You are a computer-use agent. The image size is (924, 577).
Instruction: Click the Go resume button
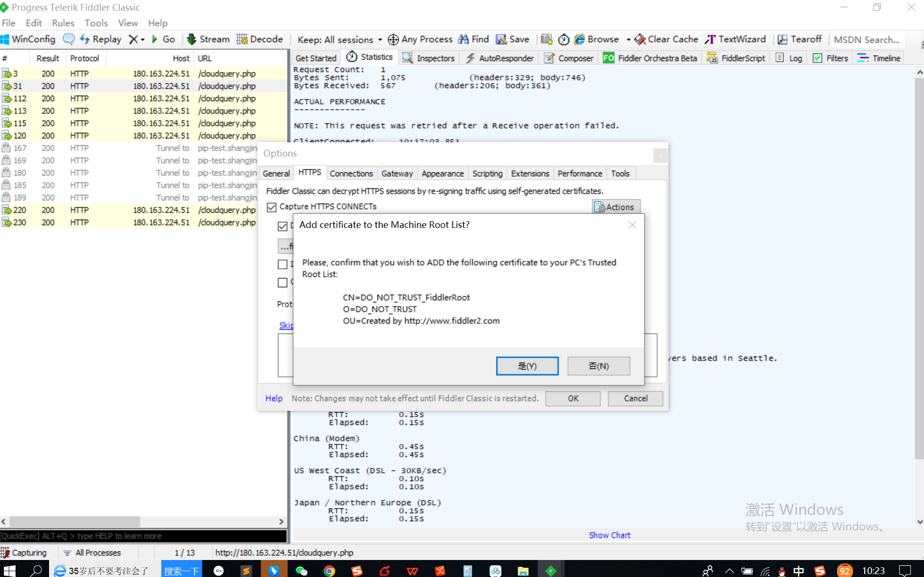[164, 39]
